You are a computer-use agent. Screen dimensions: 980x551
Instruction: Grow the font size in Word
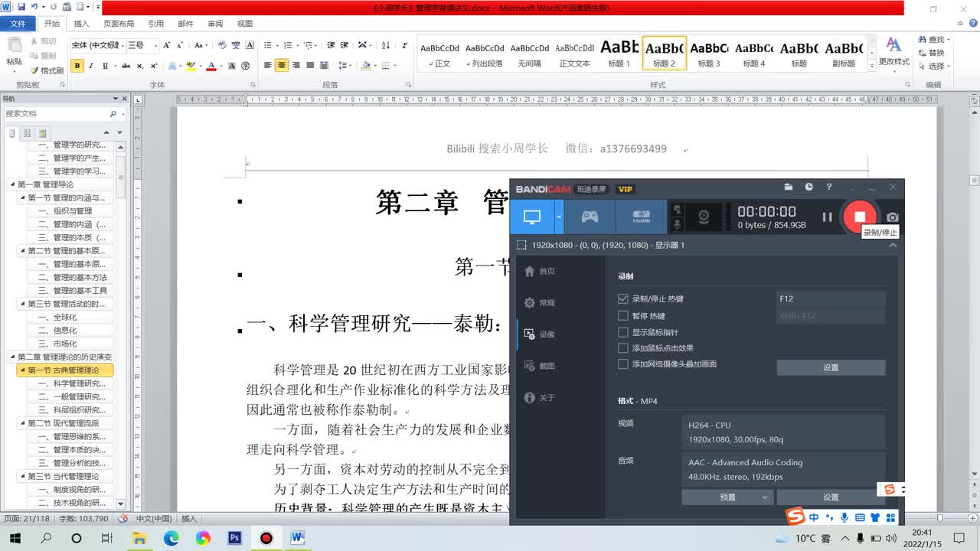168,45
